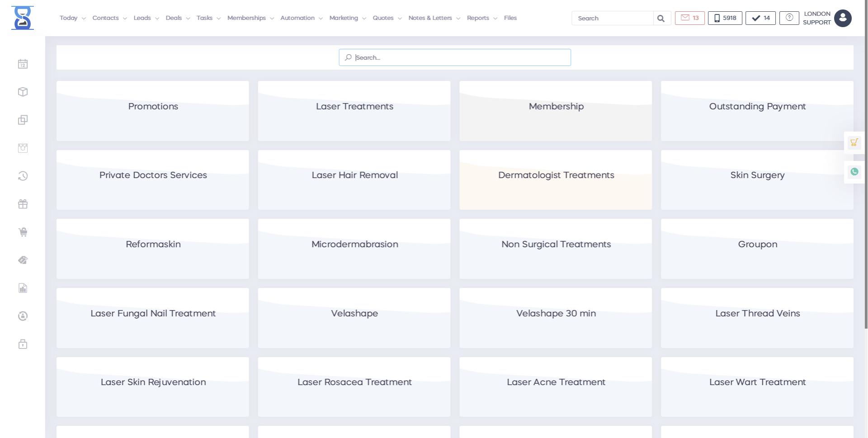This screenshot has width=868, height=438.
Task: Click the padlock icon in the sidebar
Action: [23, 344]
